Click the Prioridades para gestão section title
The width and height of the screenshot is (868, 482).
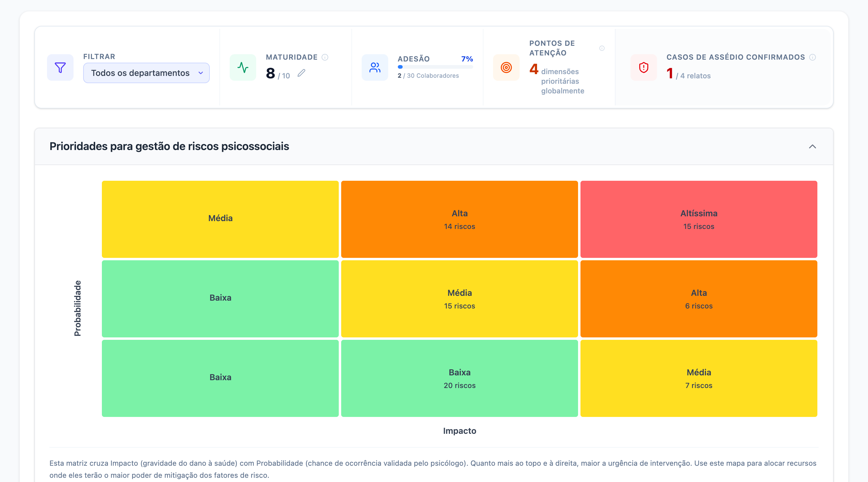click(169, 146)
